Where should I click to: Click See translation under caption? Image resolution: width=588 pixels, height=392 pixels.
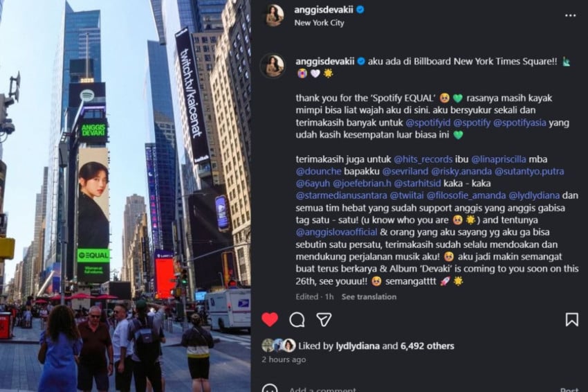(369, 296)
